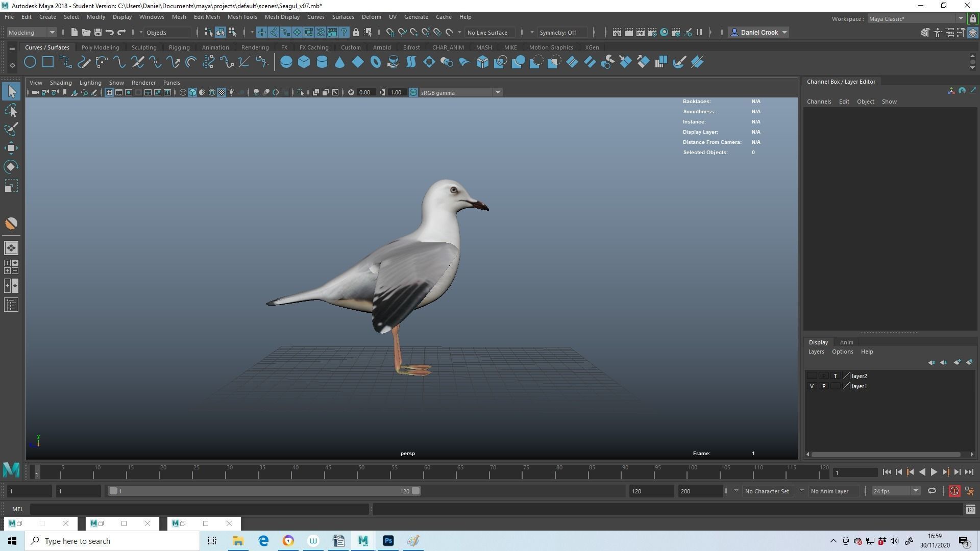This screenshot has width=980, height=551.
Task: Create a NURBS Plane from shelf
Action: tap(358, 62)
